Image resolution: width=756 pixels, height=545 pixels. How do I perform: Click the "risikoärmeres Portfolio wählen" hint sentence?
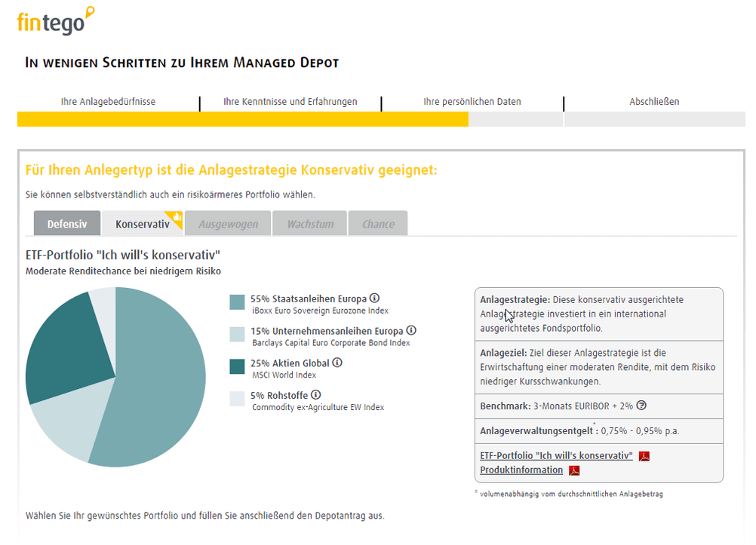[x=171, y=194]
